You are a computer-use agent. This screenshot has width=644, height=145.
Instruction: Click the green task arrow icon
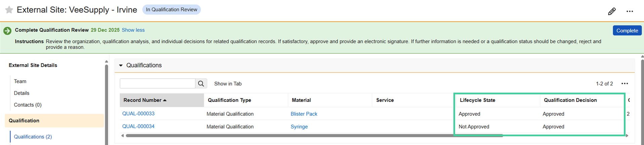tap(7, 31)
